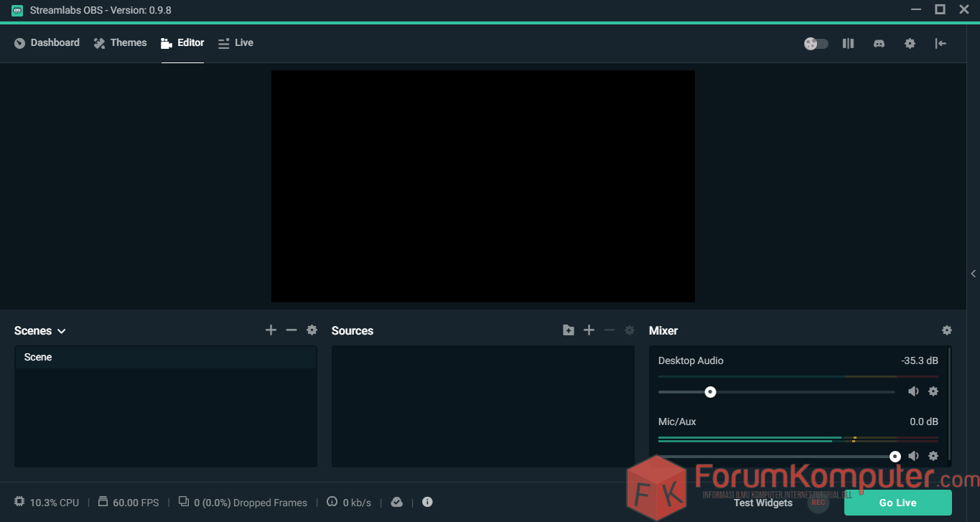Click the Dropped Frames icon in status bar
The image size is (980, 522).
point(184,502)
